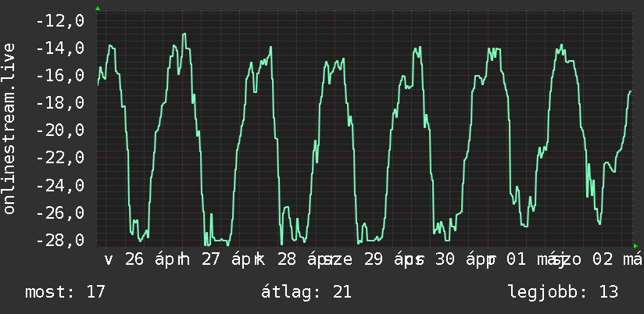Image resolution: width=644 pixels, height=314 pixels.
Task: Click the '26' date label on x-axis
Action: (x=134, y=259)
